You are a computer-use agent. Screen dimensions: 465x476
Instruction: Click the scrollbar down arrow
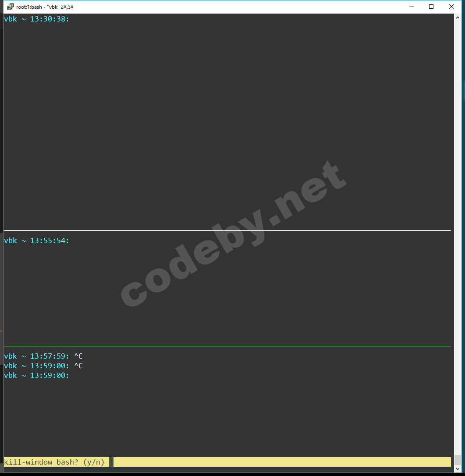[458, 469]
